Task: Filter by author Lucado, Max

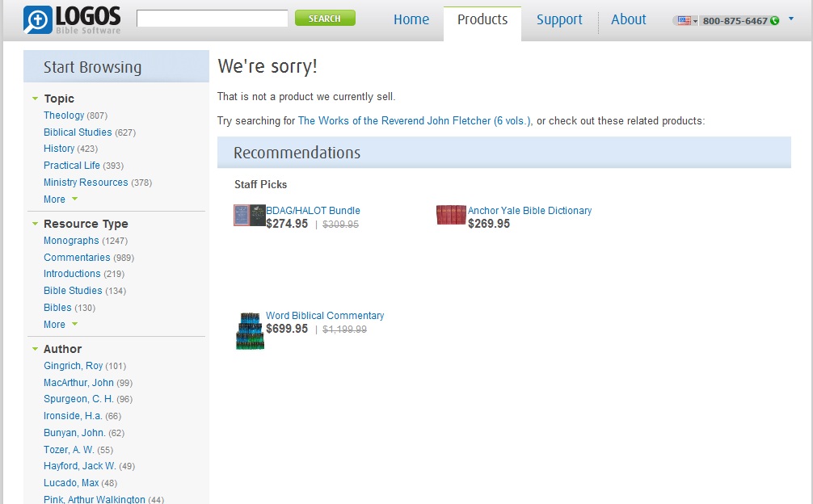Action: (71, 483)
